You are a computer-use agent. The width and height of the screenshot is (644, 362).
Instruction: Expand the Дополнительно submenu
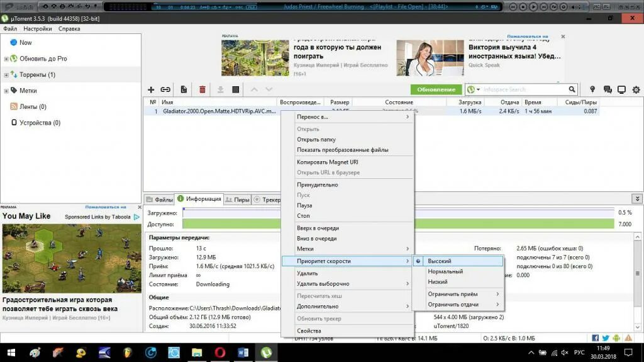click(347, 307)
